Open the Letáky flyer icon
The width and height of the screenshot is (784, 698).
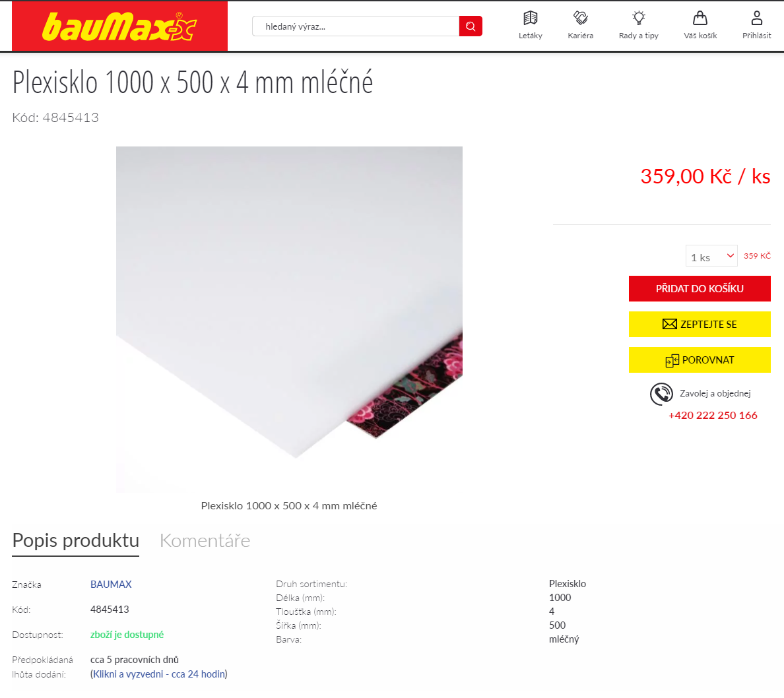[531, 18]
